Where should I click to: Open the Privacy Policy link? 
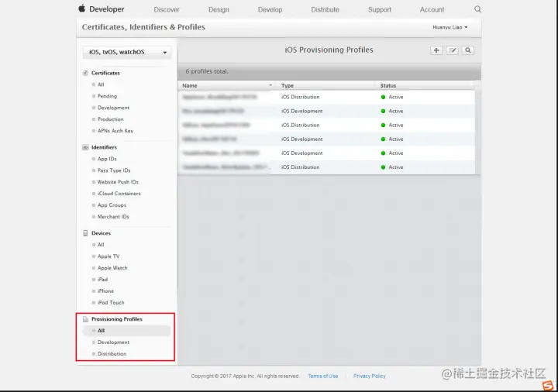click(370, 376)
